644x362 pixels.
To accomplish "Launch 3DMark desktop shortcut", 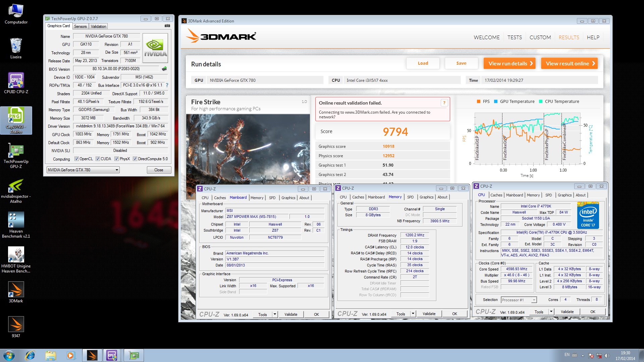I will pos(16,292).
